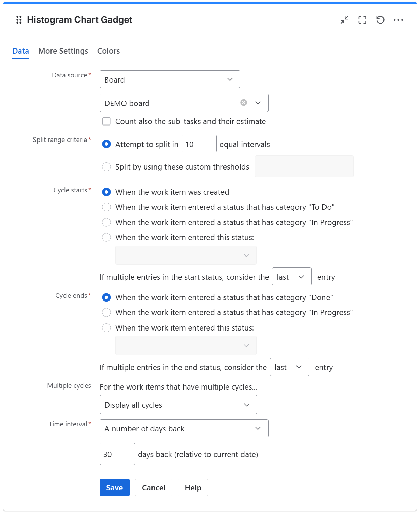Click the days back value field

pyautogui.click(x=117, y=454)
